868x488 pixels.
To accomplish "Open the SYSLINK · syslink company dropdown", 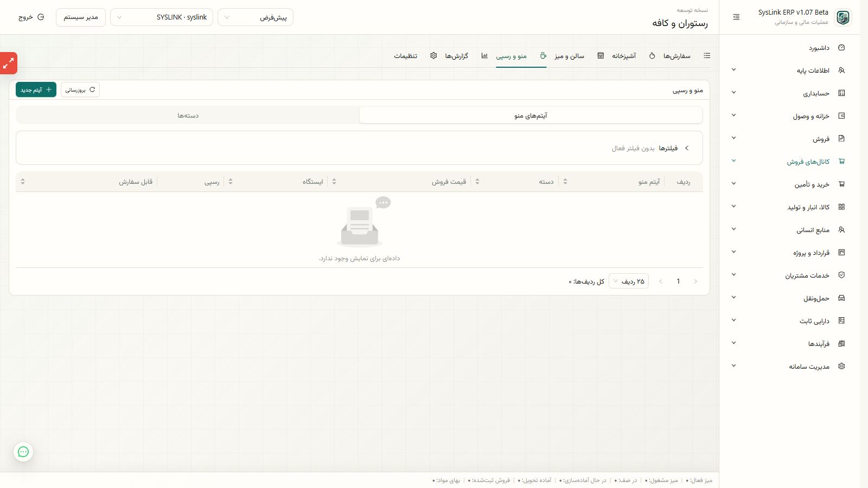I will (x=162, y=17).
